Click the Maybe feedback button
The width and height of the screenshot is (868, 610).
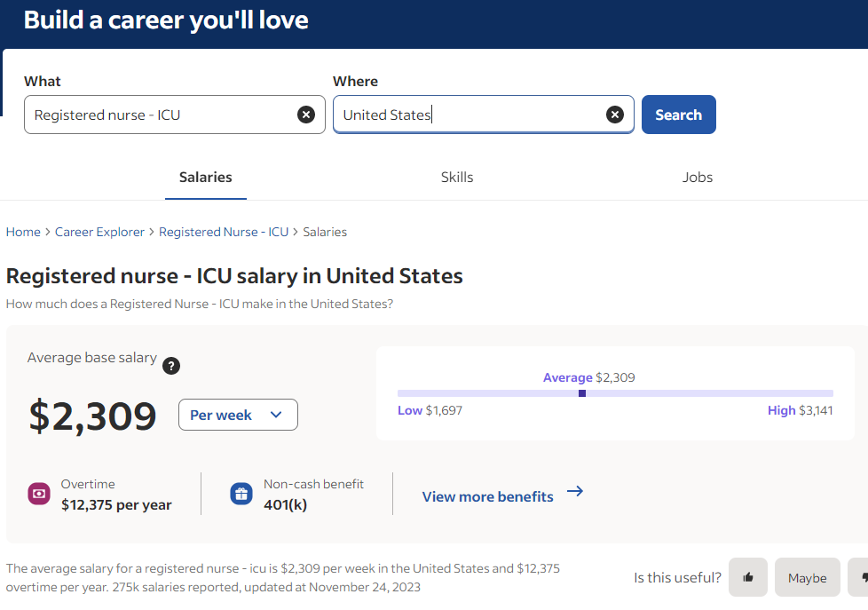(807, 577)
